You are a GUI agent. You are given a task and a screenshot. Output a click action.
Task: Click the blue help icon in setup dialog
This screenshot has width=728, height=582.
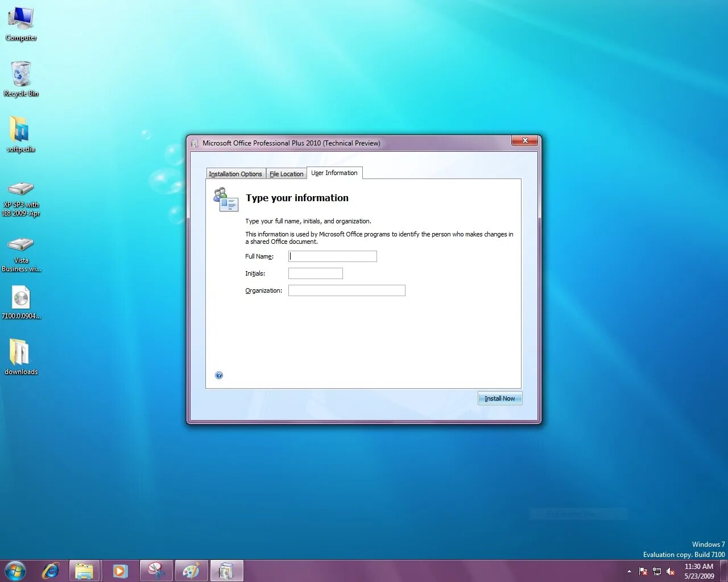[x=219, y=375]
